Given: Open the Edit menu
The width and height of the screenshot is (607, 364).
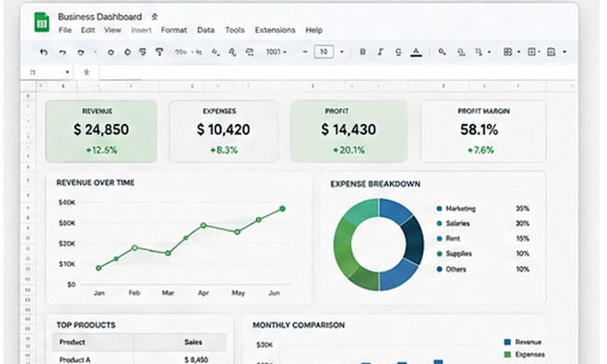Looking at the screenshot, I should [87, 30].
